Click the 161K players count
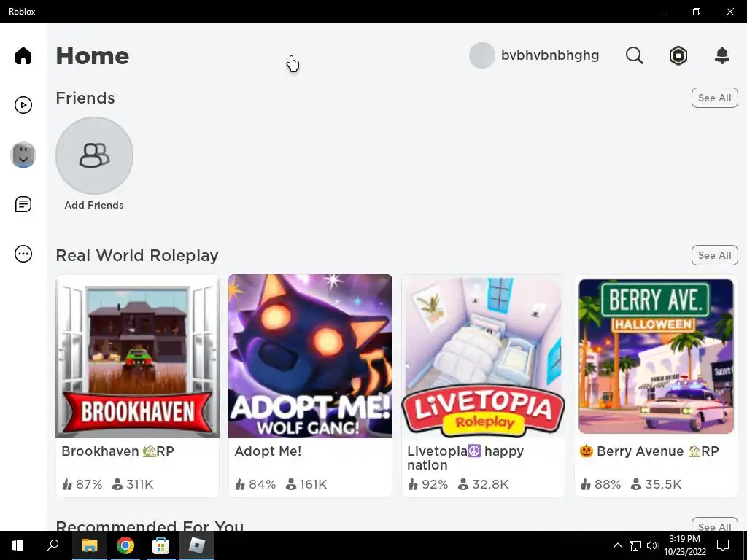This screenshot has height=560, width=747. 306,484
